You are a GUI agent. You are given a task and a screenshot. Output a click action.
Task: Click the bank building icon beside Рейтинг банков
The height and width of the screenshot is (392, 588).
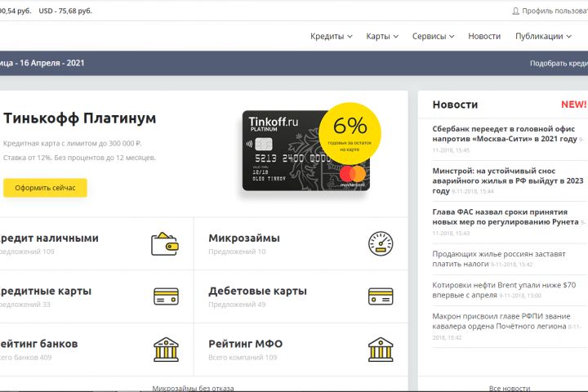[x=166, y=350]
